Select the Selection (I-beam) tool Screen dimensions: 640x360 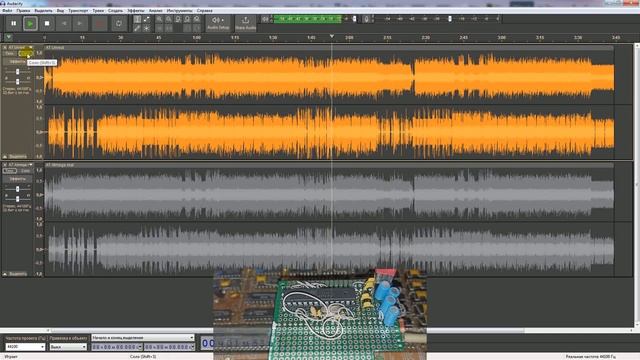click(x=137, y=19)
